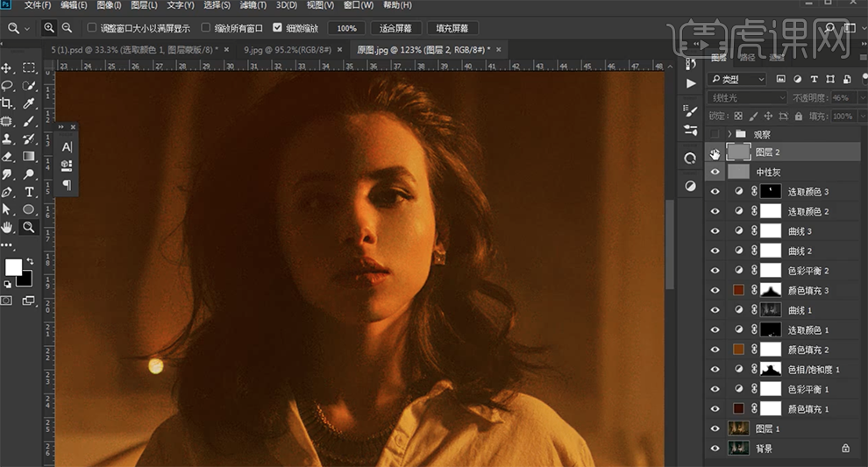This screenshot has height=467, width=868.
Task: Click the foreground color swatch
Action: [15, 267]
